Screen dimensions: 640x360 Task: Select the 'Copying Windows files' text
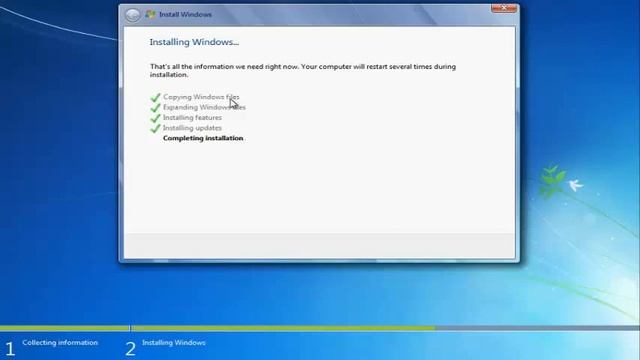(201, 97)
